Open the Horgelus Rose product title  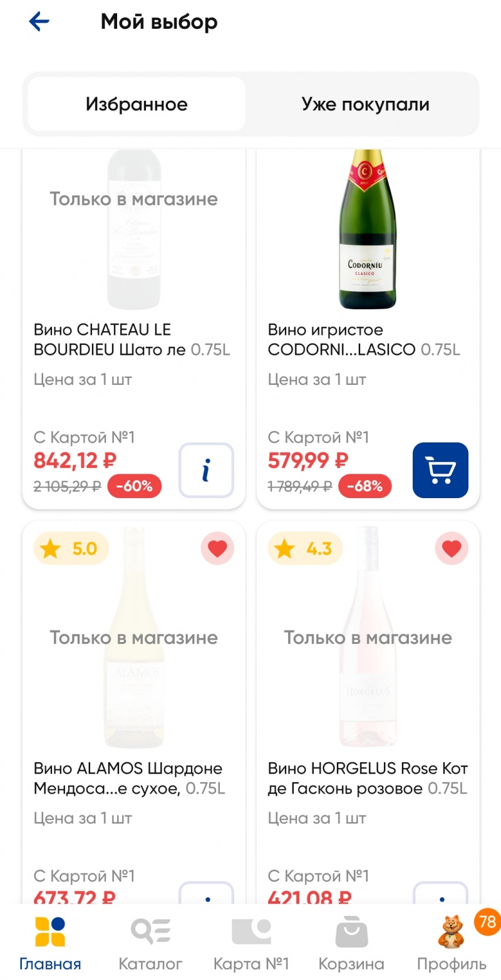pos(368,778)
